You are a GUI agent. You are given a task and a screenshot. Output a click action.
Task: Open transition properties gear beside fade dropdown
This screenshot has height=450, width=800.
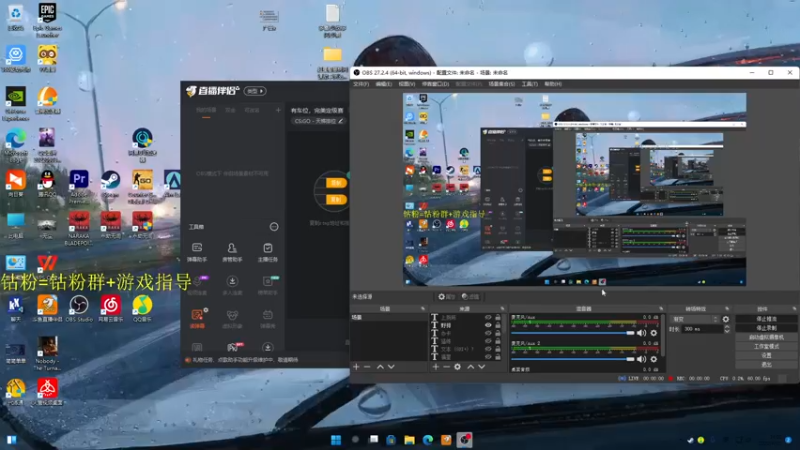726,319
